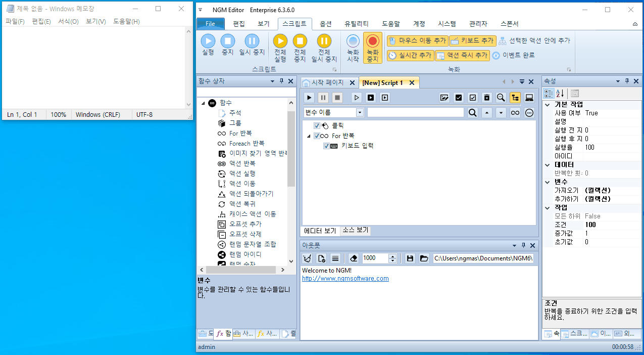Viewport: 644px width, 355px height.
Task: Collapse the 변수 property group
Action: (x=548, y=182)
